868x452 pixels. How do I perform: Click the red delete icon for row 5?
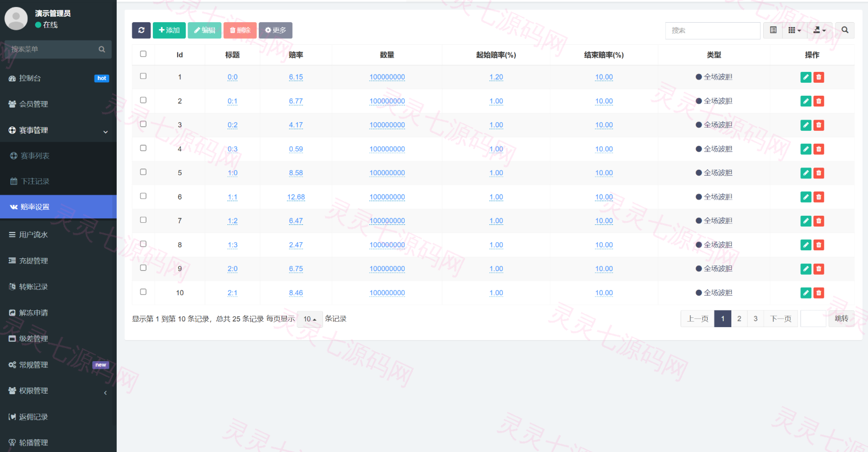(x=819, y=173)
